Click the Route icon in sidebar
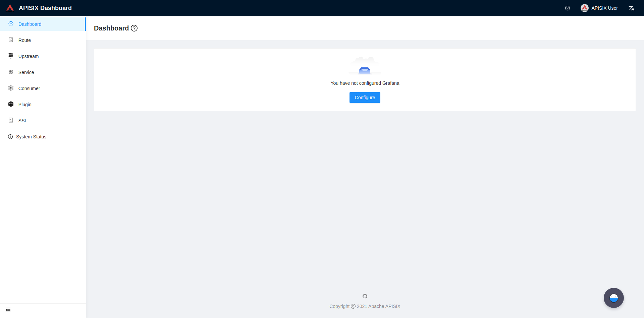This screenshot has height=318, width=644. pos(11,40)
